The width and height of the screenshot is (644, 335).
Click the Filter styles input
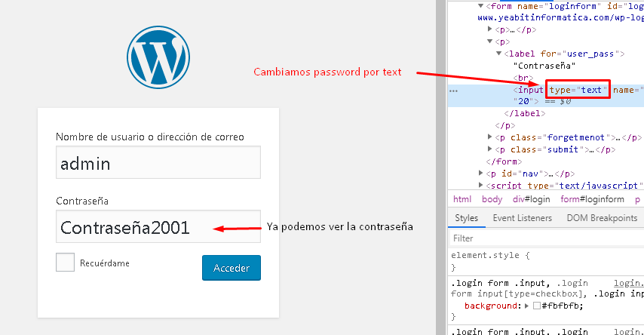tap(546, 238)
